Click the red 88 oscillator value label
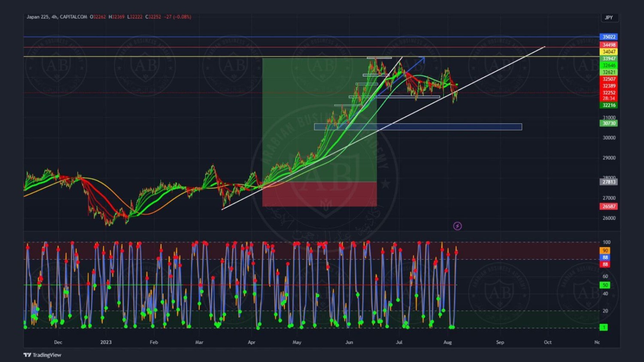The height and width of the screenshot is (362, 644). 605,264
